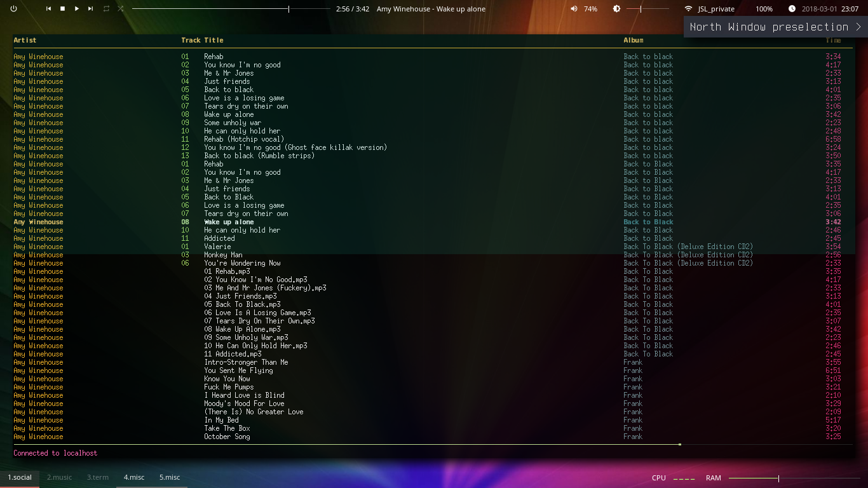Switch to workspace 1.social
868x488 pixels.
20,477
